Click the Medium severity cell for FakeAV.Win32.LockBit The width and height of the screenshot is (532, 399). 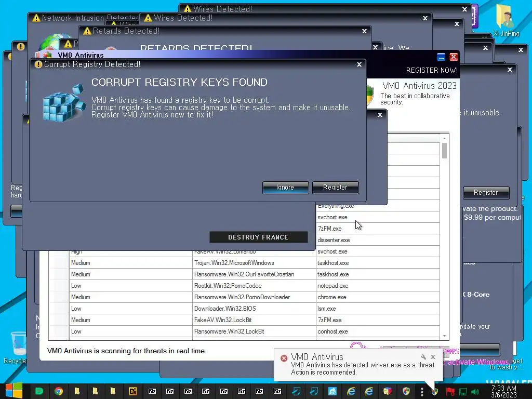coord(131,320)
